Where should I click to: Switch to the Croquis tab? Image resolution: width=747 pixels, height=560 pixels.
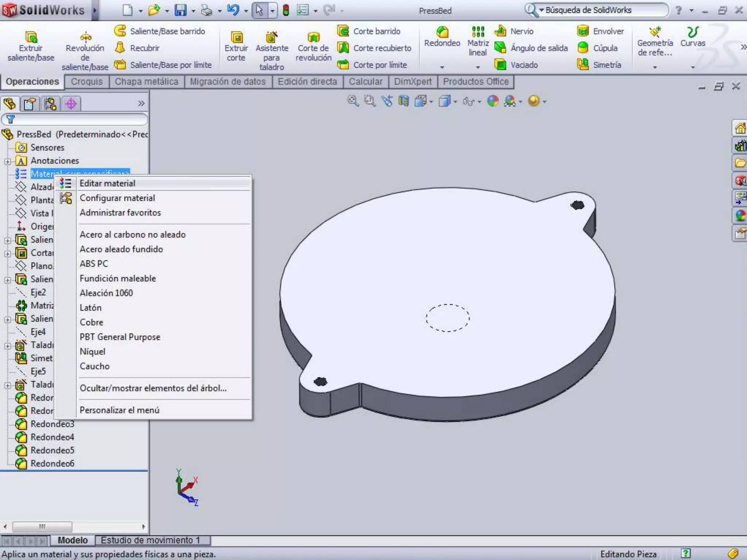point(87,82)
